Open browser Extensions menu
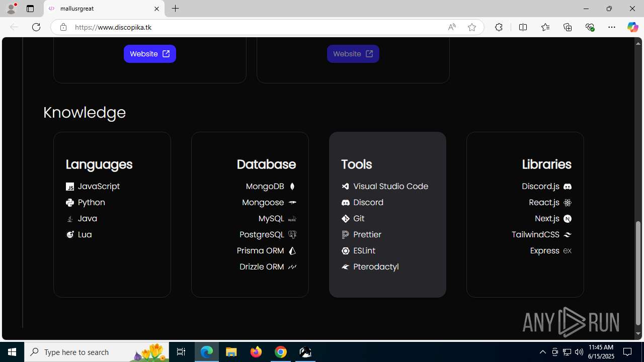The height and width of the screenshot is (362, 644). pyautogui.click(x=499, y=27)
